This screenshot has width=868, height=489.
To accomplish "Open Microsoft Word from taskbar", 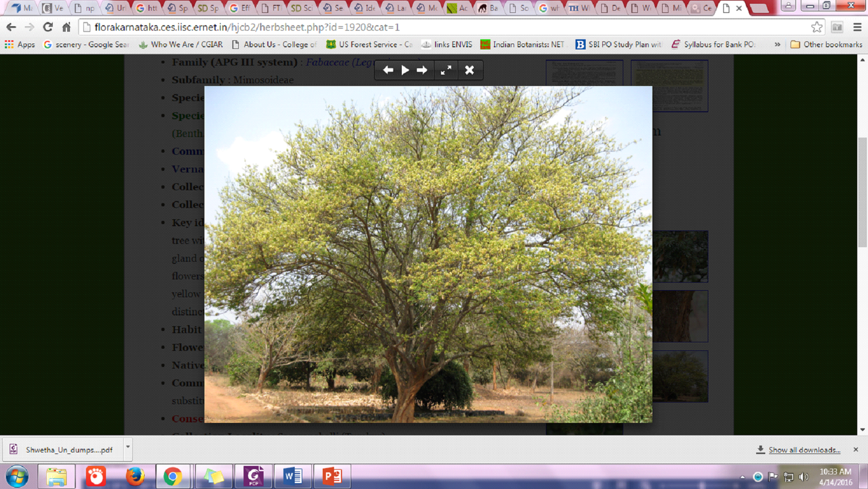I will click(x=293, y=476).
